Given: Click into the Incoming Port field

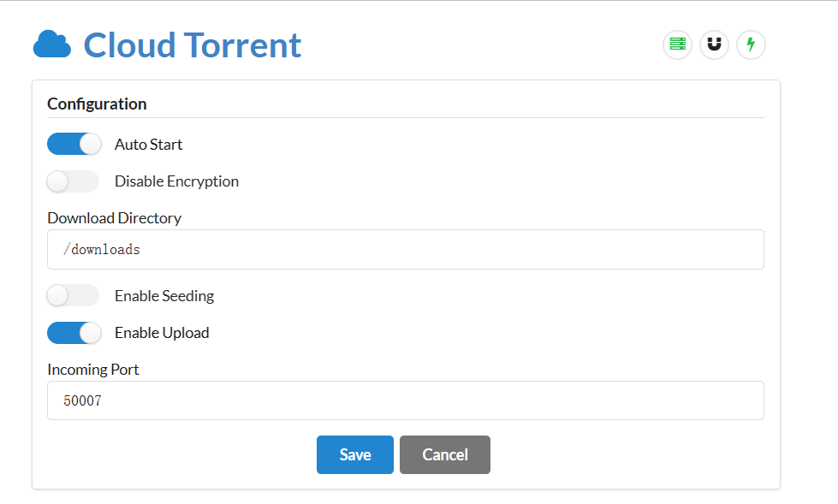Looking at the screenshot, I should (405, 400).
